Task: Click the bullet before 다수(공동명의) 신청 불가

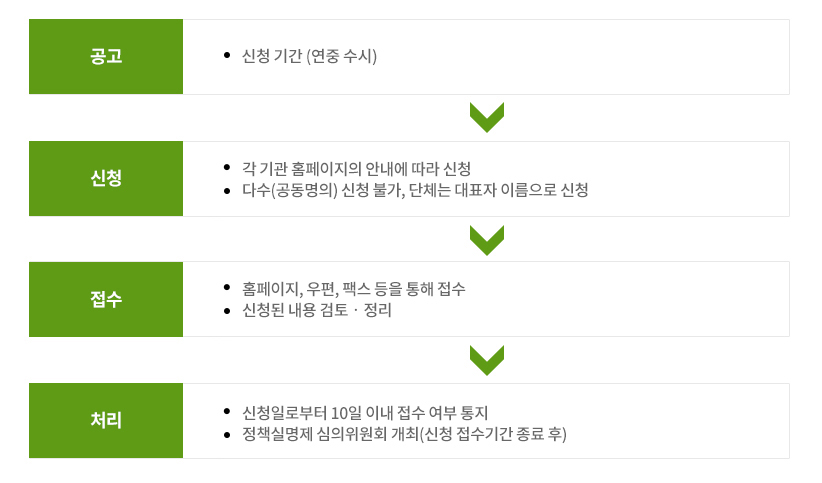Action: point(228,190)
